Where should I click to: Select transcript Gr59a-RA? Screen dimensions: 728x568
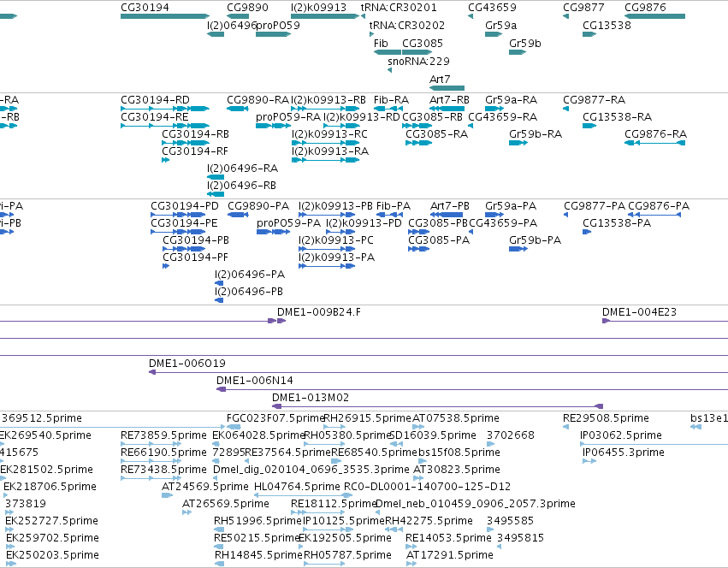click(494, 109)
